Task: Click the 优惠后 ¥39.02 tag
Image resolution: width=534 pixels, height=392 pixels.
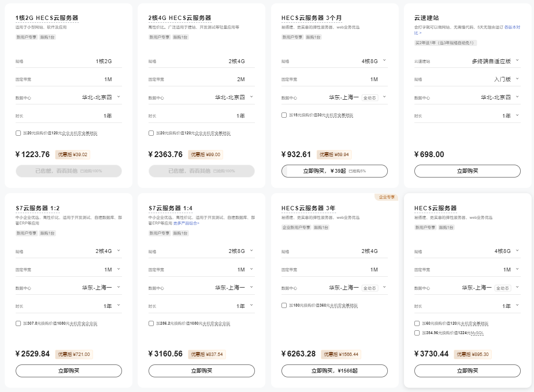Action: coord(73,155)
